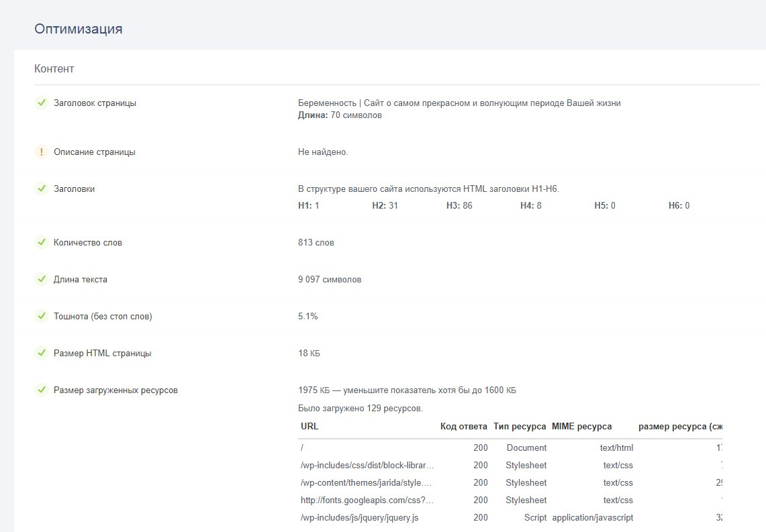Image resolution: width=766 pixels, height=532 pixels.
Task: Click green check icon beside Заголовок страницы
Action: 42,103
